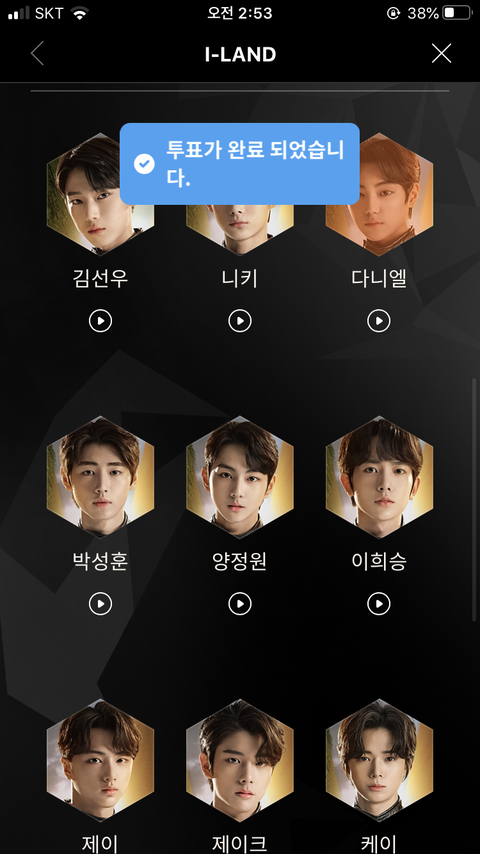Close the I-LAND page with X
Viewport: 480px width, 854px height.
pyautogui.click(x=441, y=53)
